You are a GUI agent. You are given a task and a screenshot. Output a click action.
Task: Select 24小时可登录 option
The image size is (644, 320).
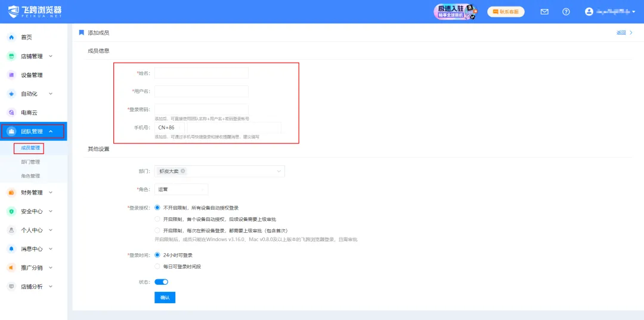click(157, 255)
